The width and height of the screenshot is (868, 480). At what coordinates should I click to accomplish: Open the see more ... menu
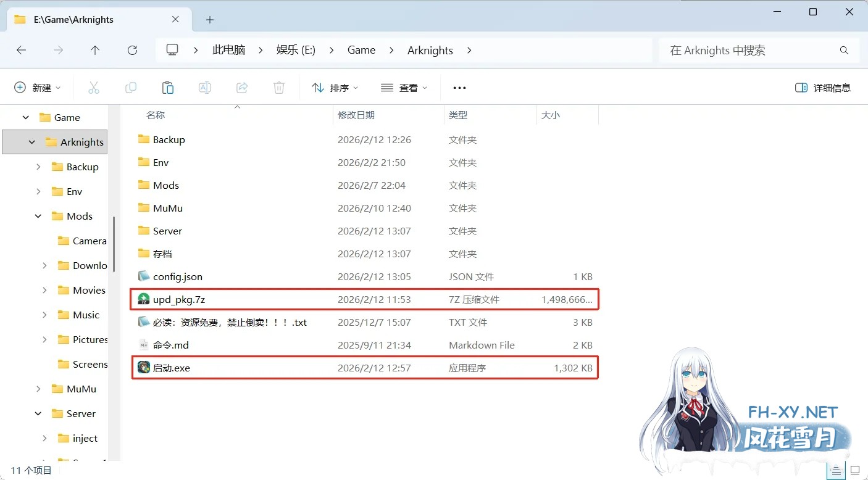(x=459, y=88)
